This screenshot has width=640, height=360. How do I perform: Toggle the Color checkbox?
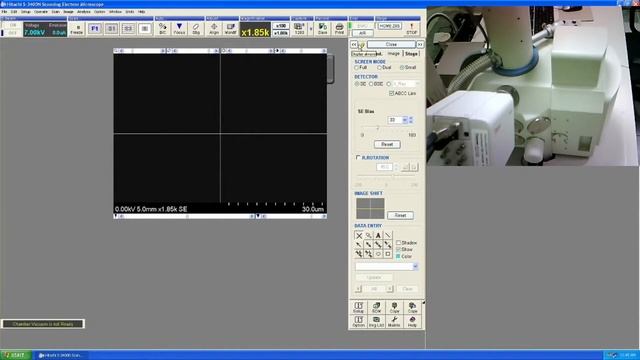pos(398,256)
